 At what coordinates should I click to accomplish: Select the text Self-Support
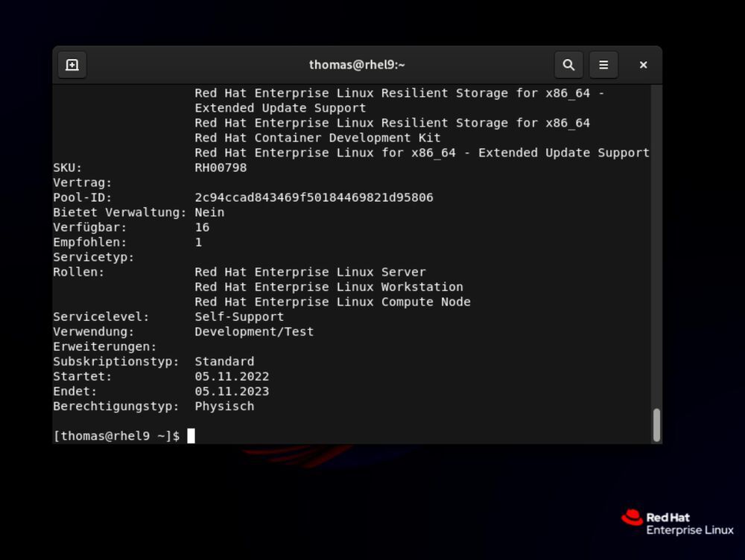click(238, 316)
